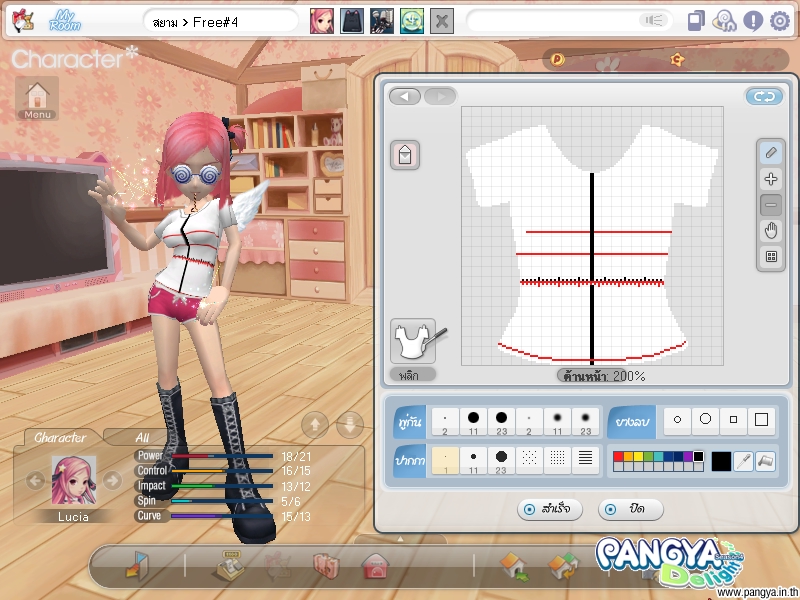
Task: Click the สยาม > Free#4 channel field
Action: (220, 22)
